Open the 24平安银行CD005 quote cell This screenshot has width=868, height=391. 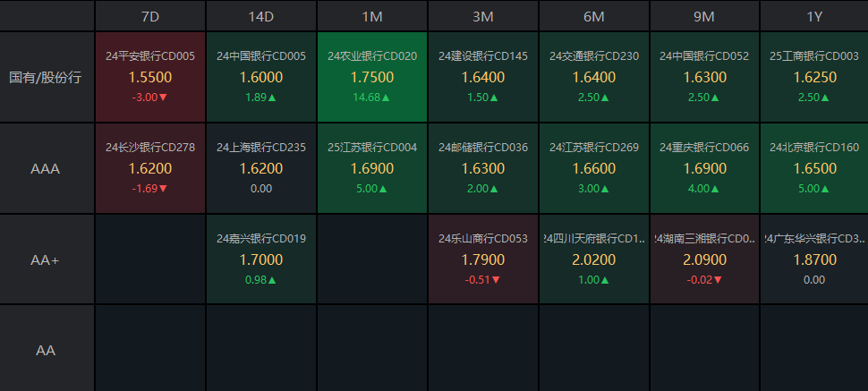[150, 77]
